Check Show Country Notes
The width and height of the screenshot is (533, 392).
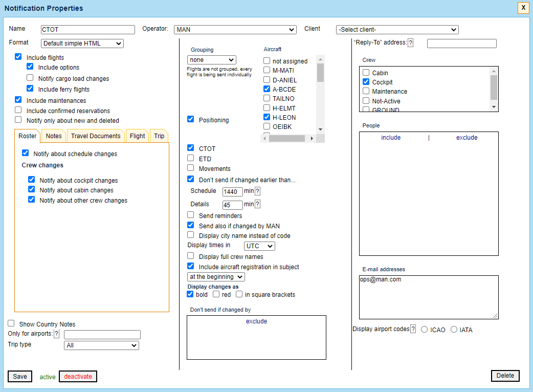(11, 323)
